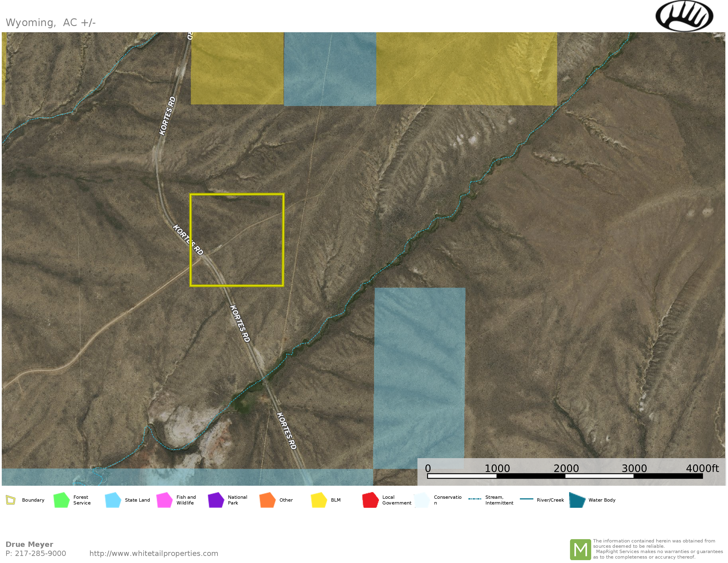728x563 pixels.
Task: Click the Boundary legend icon
Action: click(x=11, y=500)
